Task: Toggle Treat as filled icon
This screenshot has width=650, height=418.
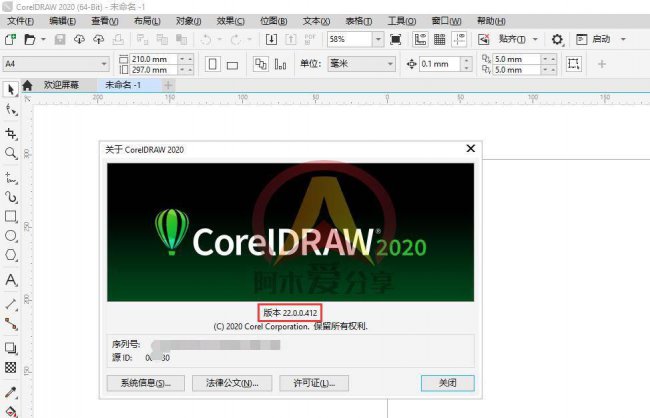Action: [574, 64]
